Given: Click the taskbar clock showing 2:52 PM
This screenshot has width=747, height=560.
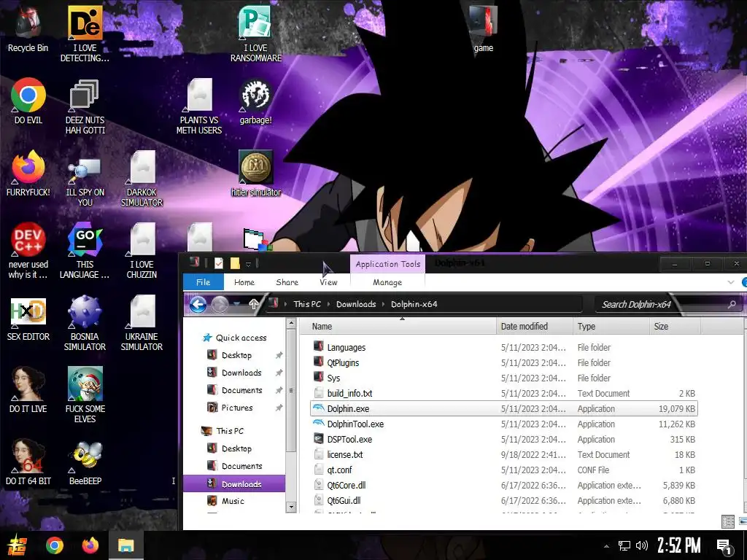Looking at the screenshot, I should tap(679, 545).
